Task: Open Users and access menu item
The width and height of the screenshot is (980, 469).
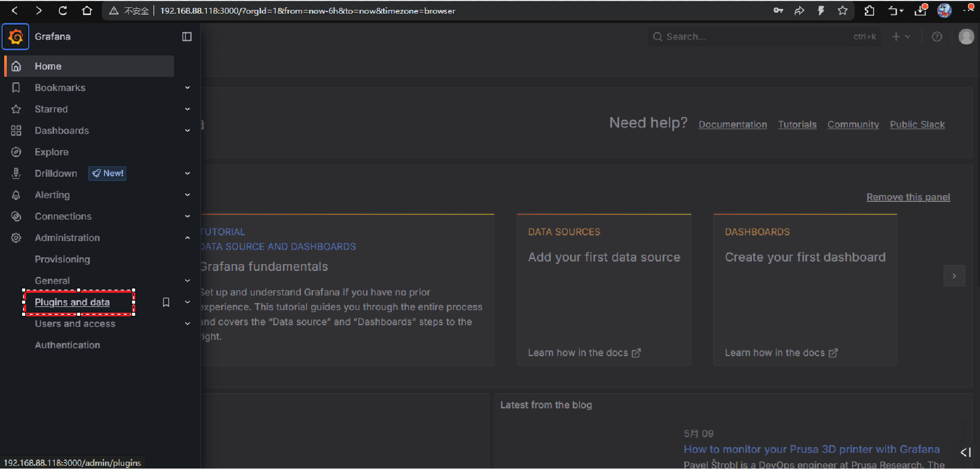Action: coord(75,324)
